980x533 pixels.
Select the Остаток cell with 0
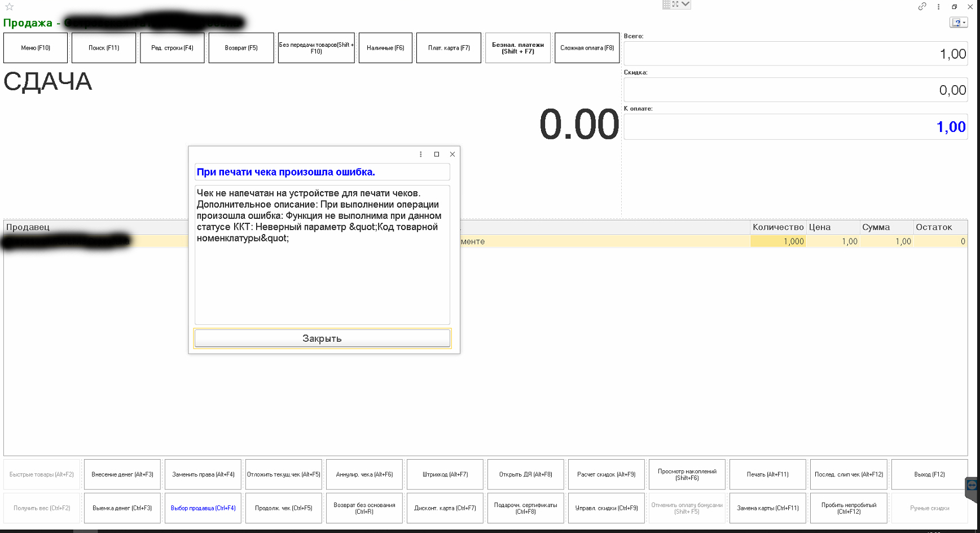click(941, 241)
